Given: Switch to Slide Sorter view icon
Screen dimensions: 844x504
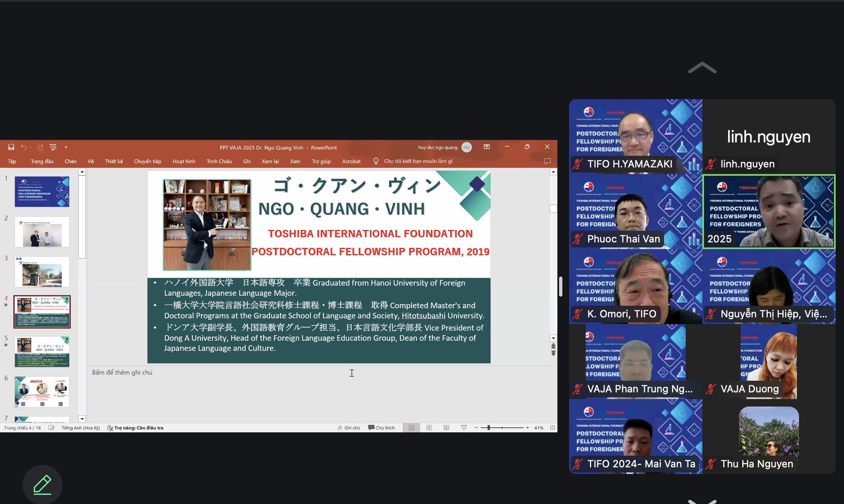Looking at the screenshot, I should point(429,428).
